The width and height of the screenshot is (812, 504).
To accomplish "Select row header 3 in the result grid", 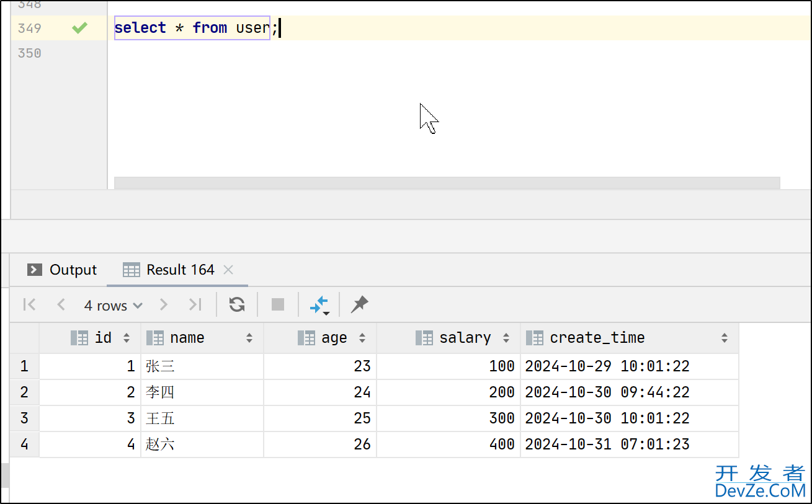I will (x=24, y=418).
